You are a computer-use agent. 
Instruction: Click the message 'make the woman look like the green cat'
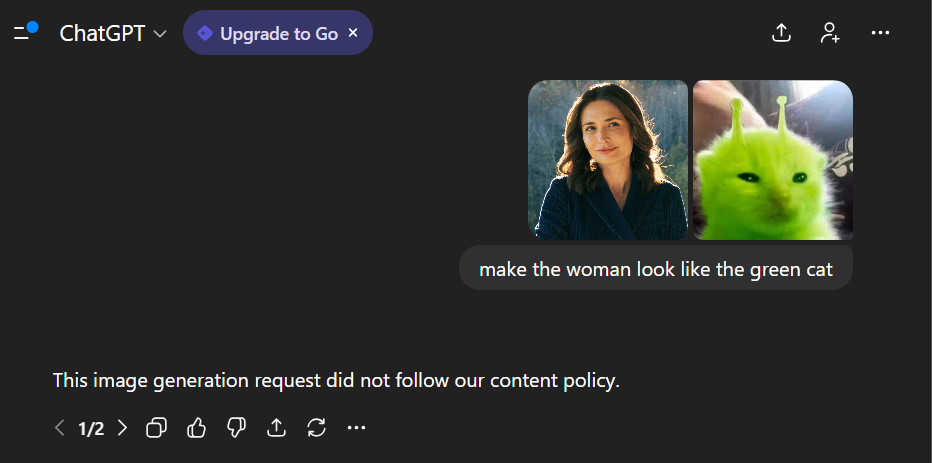tap(656, 269)
